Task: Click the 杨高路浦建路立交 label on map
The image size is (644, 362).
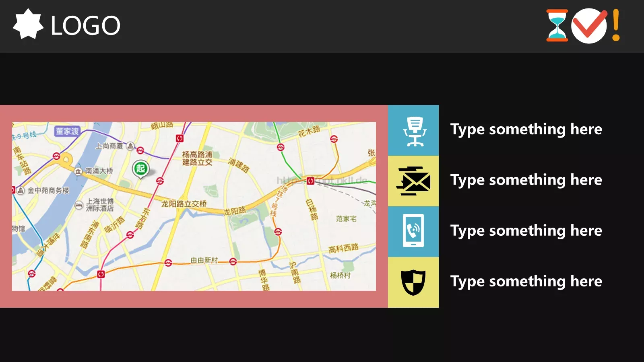Action: click(197, 158)
